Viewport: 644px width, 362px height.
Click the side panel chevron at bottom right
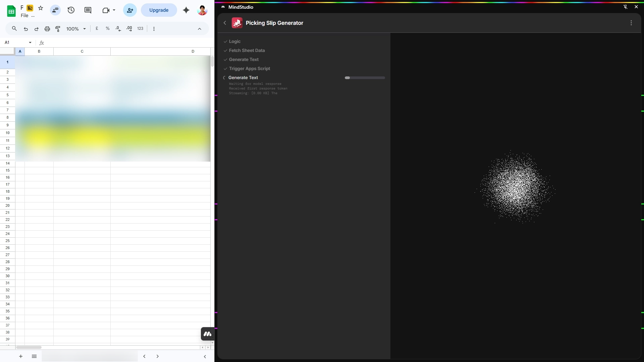[x=205, y=357]
